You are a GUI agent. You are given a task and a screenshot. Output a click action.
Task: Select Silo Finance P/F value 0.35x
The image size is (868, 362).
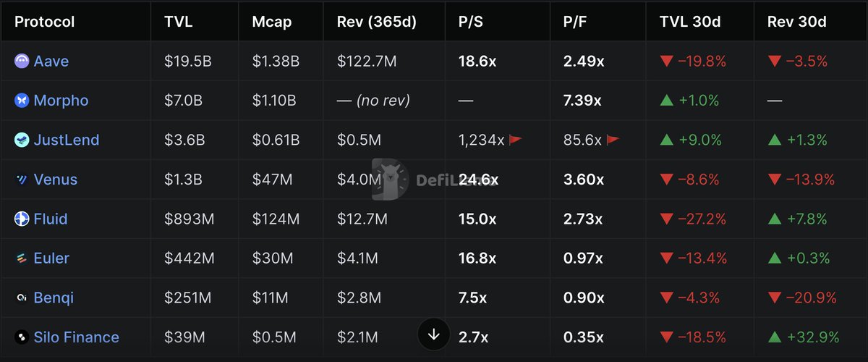click(x=584, y=337)
